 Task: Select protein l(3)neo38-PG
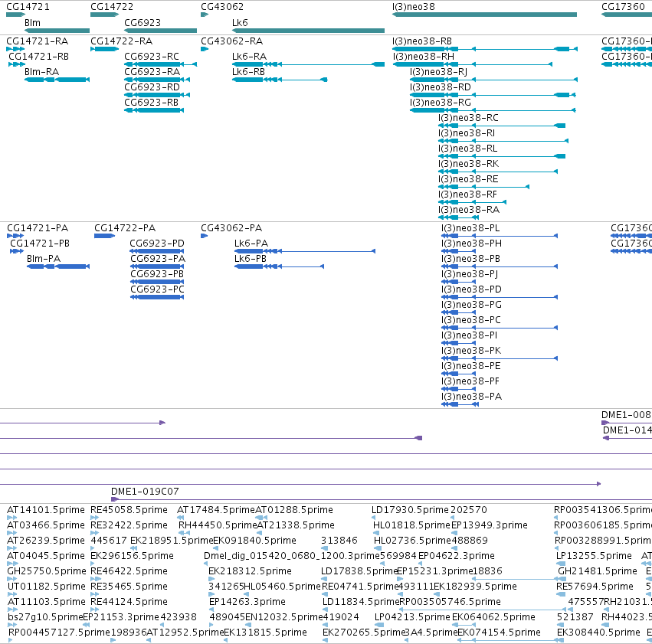tap(471, 305)
